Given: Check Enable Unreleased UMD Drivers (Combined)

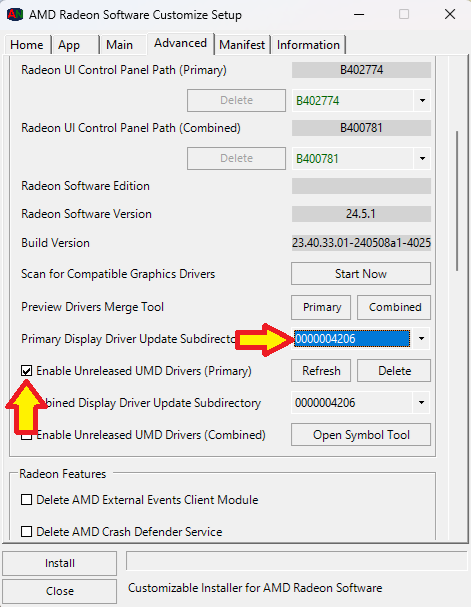Looking at the screenshot, I should coord(26,435).
